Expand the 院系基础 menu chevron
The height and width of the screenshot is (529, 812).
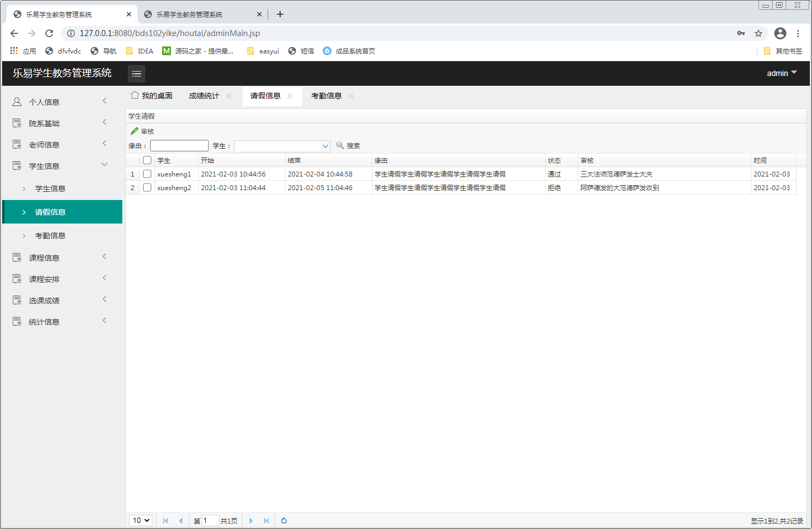(x=105, y=122)
